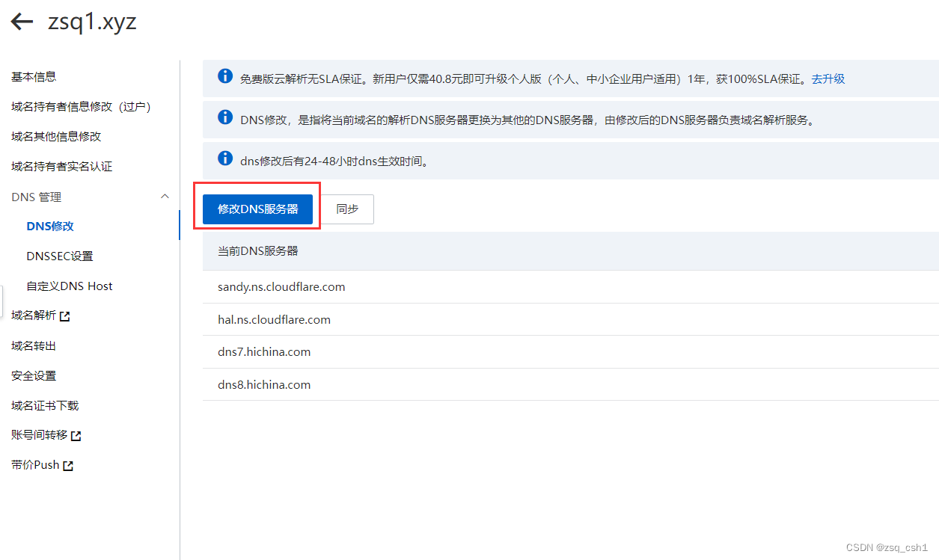Click the external link icon beside 带价Push
This screenshot has width=939, height=560.
click(69, 464)
